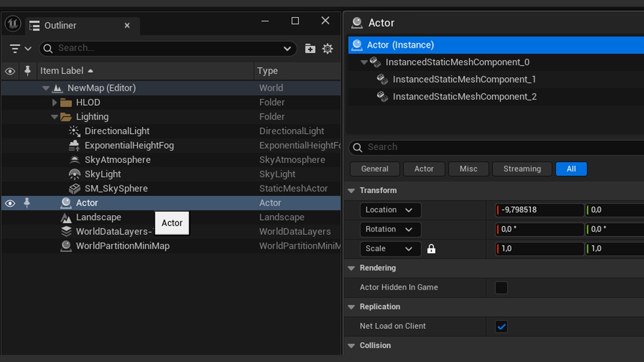The width and height of the screenshot is (644, 362).
Task: Select Actor (Instance) in components list
Action: pyautogui.click(x=496, y=45)
